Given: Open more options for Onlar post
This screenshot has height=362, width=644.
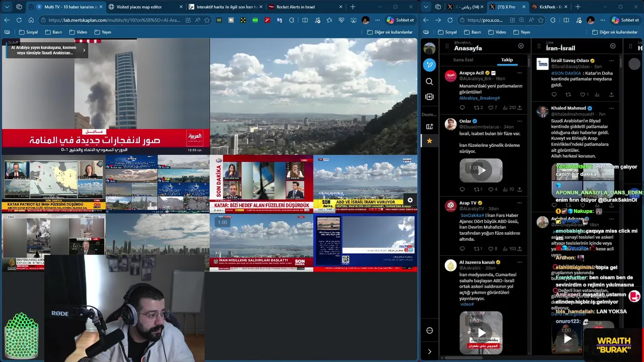Looking at the screenshot, I should (519, 121).
